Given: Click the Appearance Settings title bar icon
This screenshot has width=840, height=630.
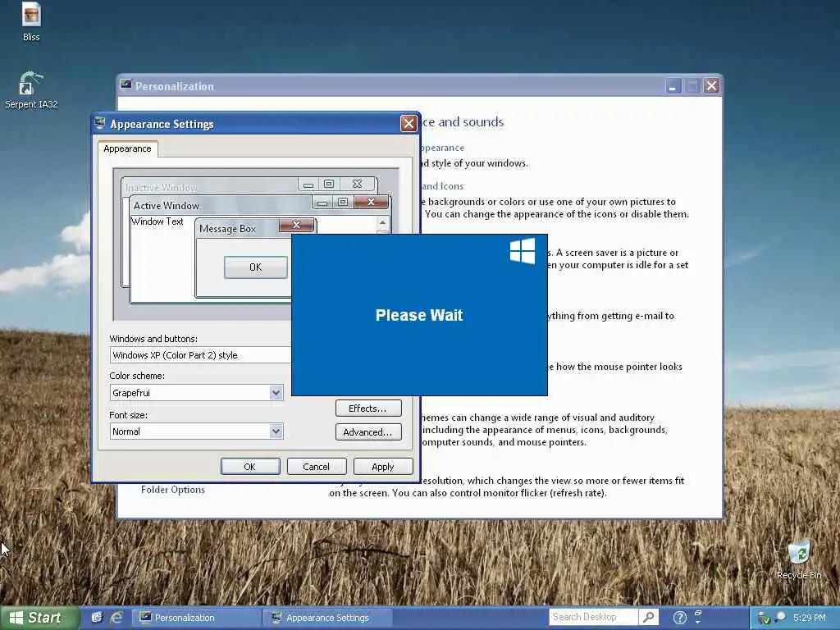Looking at the screenshot, I should click(99, 123).
